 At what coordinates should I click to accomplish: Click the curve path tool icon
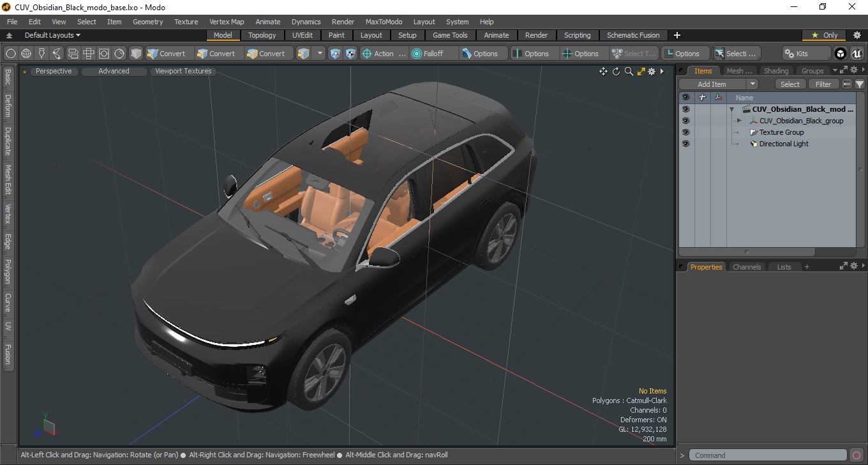[x=57, y=54]
